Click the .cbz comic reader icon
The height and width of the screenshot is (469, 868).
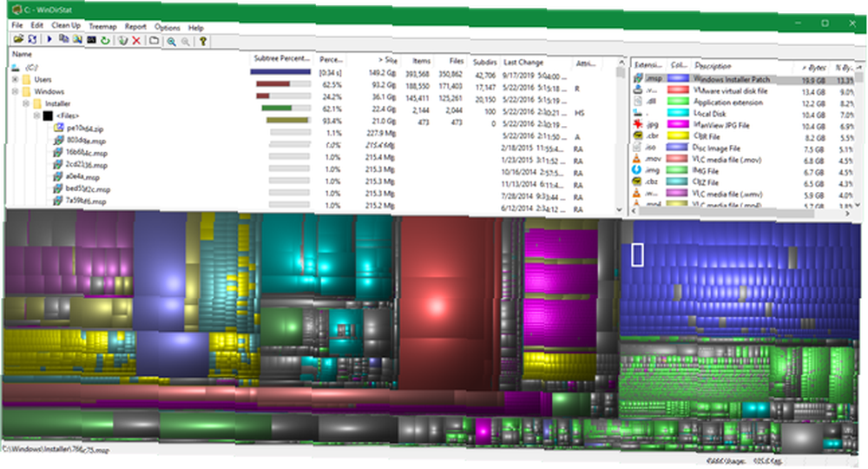pos(637,182)
